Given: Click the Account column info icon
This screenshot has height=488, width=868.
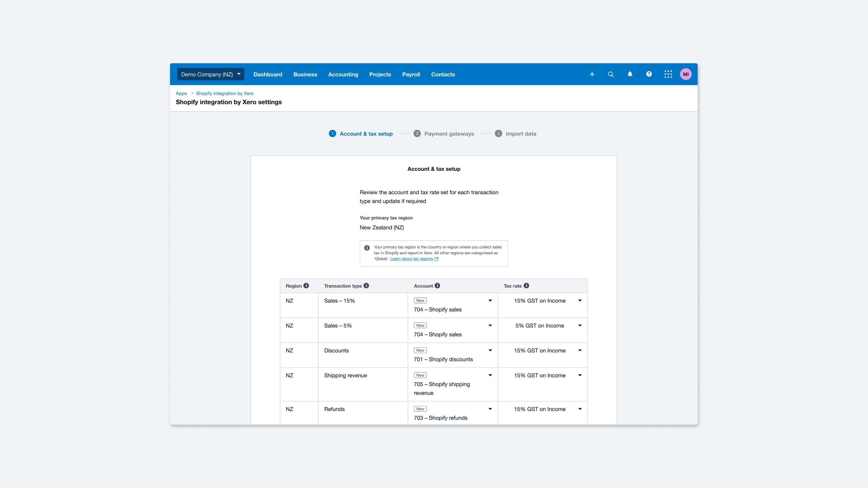Looking at the screenshot, I should pos(437,286).
